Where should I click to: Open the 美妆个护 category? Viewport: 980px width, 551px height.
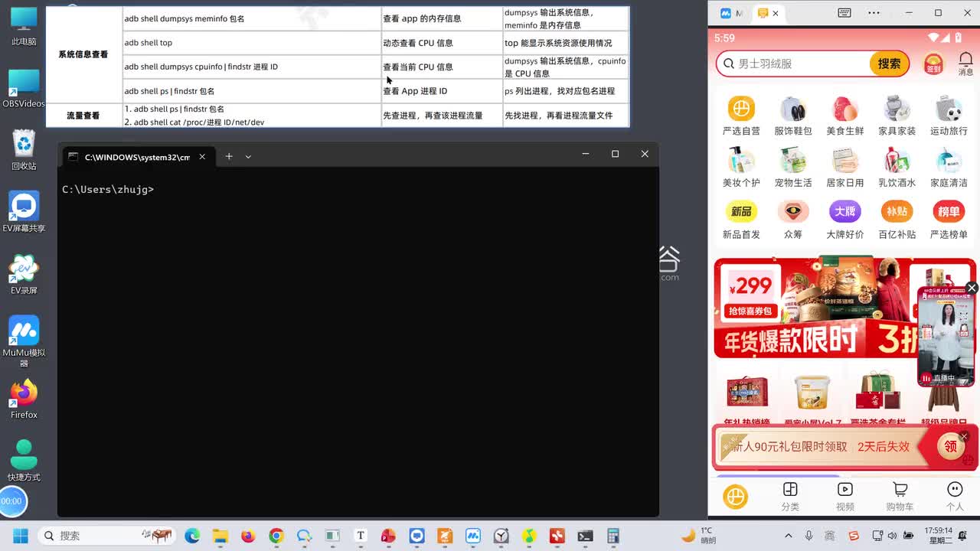(741, 161)
